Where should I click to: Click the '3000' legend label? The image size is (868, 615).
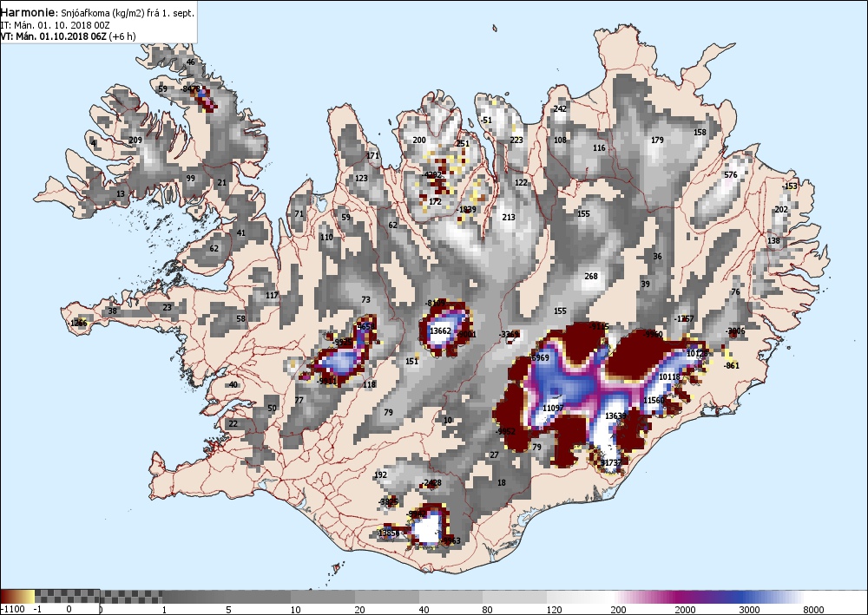pyautogui.click(x=749, y=610)
